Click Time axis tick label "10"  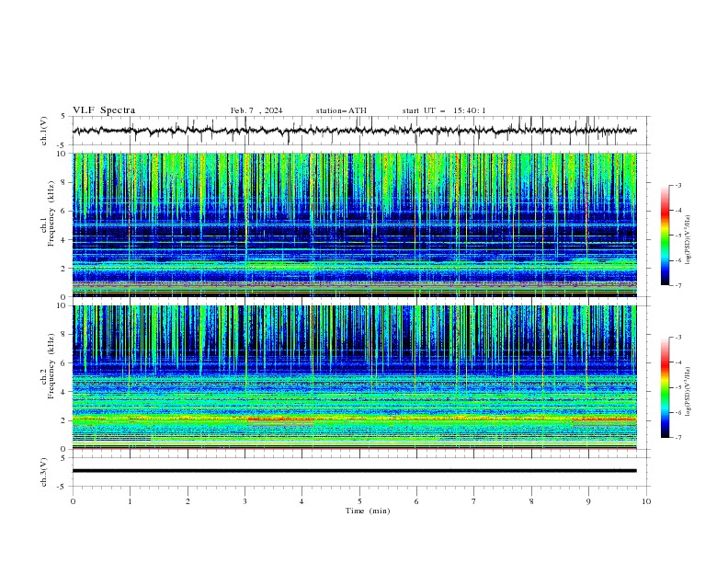pos(646,501)
